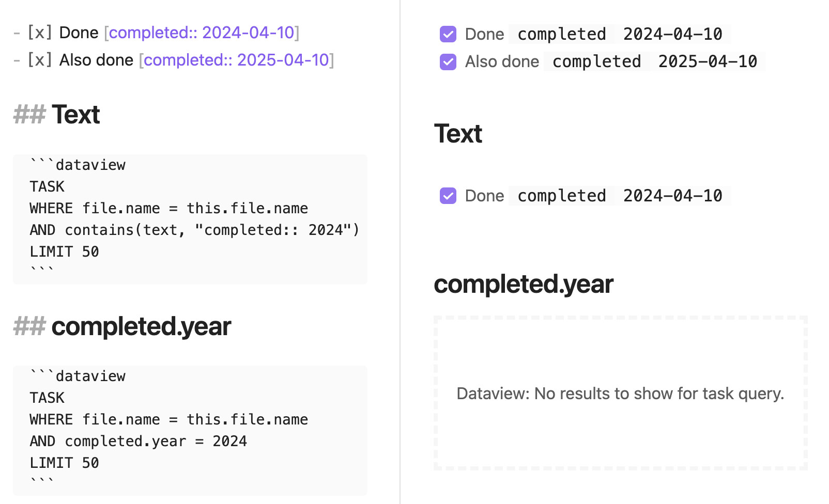
Task: Click the divider between the editor and preview panes
Action: click(400, 252)
